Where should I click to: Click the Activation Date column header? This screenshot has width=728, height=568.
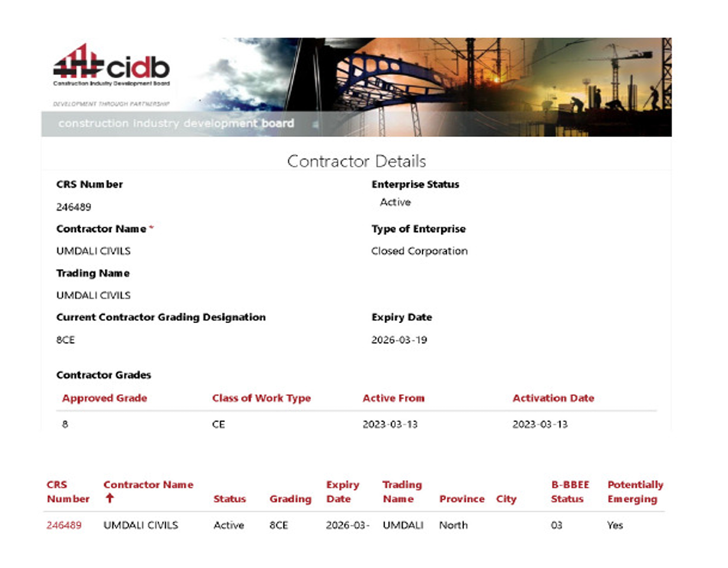[553, 398]
